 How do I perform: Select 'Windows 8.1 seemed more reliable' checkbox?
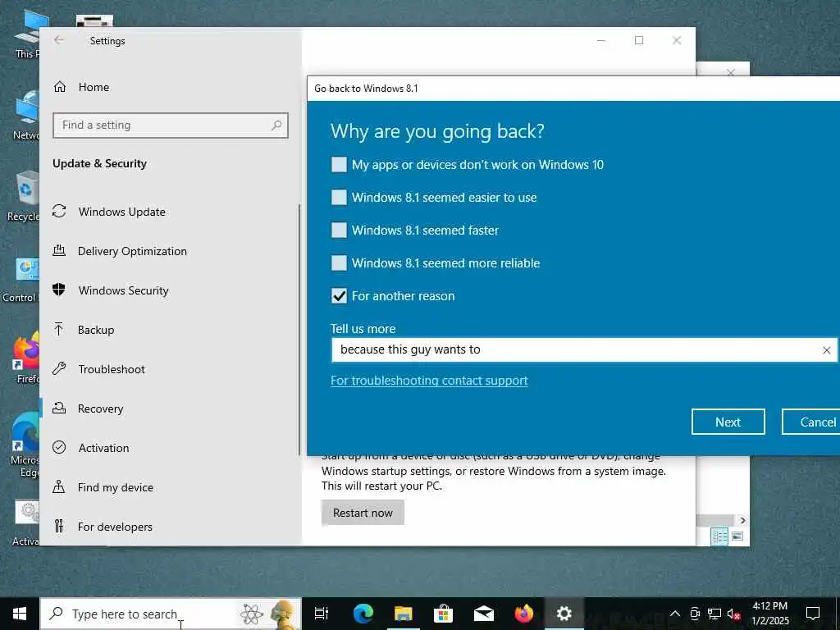point(339,263)
